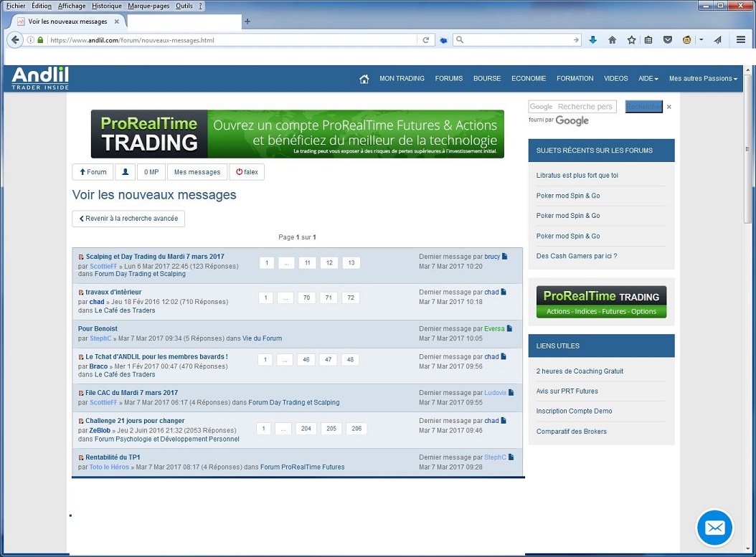Open the BOURSE nav item
The height and width of the screenshot is (557, 756).
(x=487, y=79)
